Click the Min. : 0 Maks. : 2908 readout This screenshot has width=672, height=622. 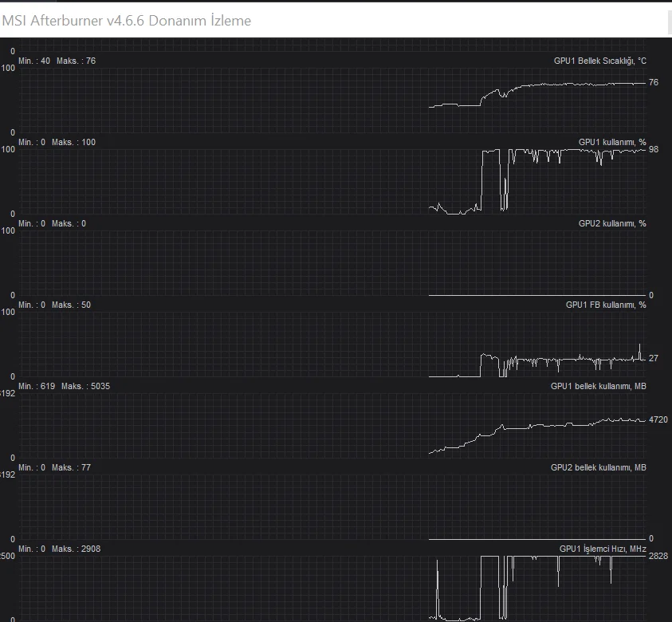coord(60,549)
